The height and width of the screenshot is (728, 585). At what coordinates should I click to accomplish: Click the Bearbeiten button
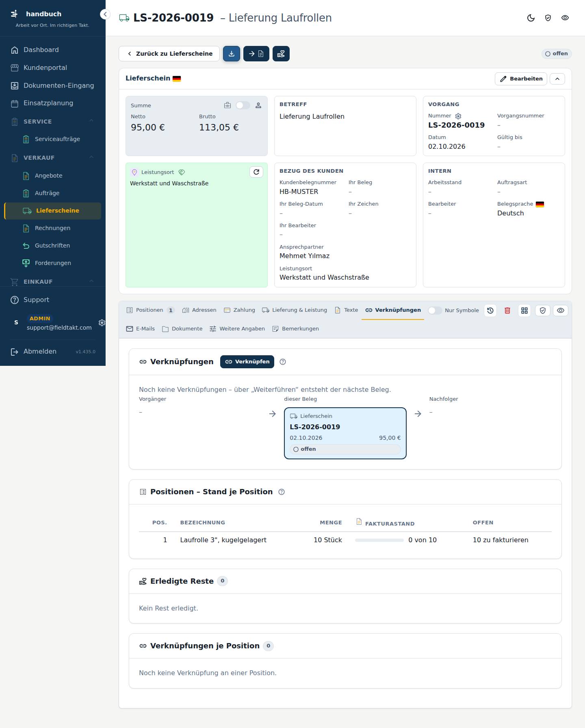point(521,79)
